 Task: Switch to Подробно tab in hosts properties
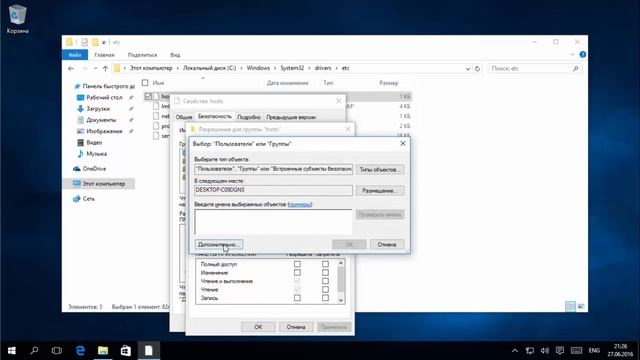pyautogui.click(x=249, y=117)
